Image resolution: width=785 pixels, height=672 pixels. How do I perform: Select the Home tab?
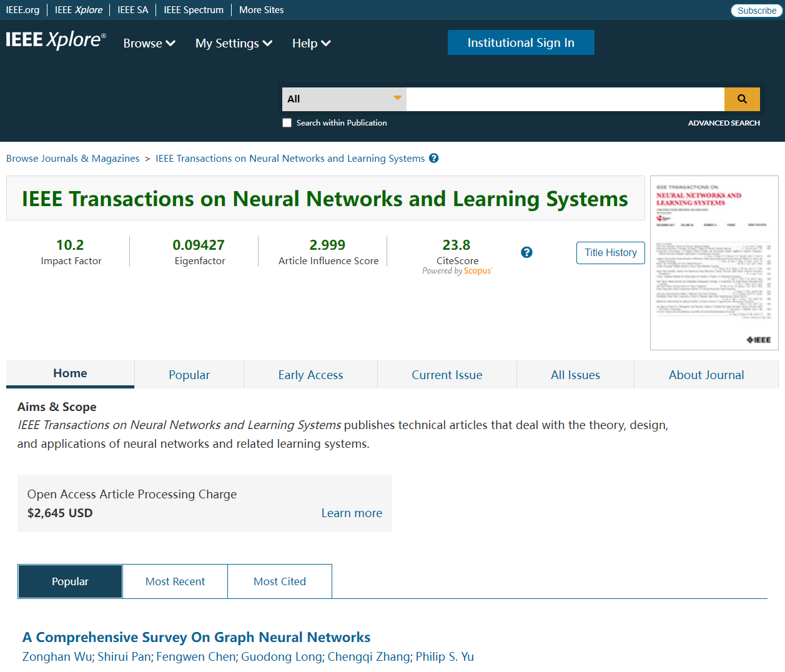70,373
